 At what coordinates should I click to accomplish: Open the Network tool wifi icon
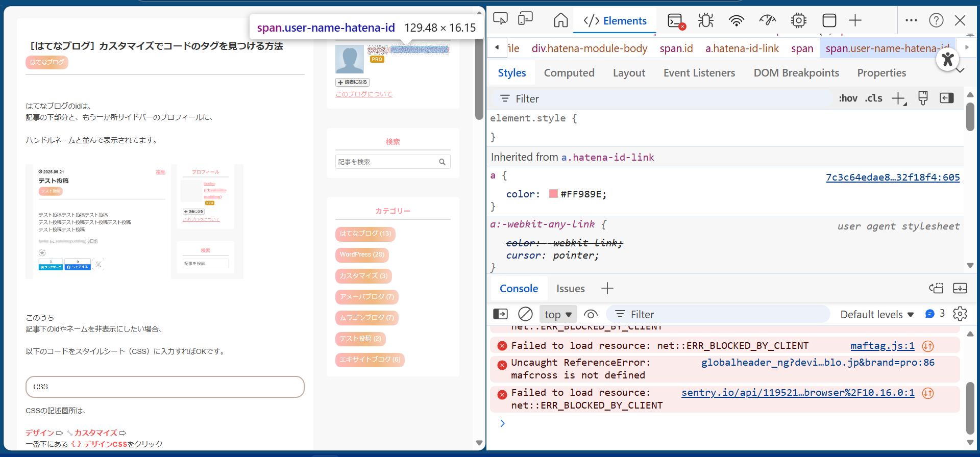(x=736, y=20)
